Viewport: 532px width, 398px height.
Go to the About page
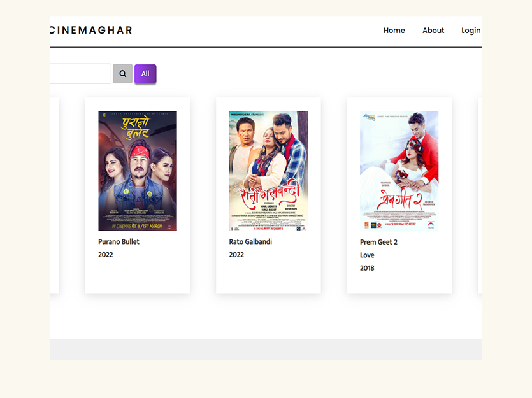[x=433, y=31]
